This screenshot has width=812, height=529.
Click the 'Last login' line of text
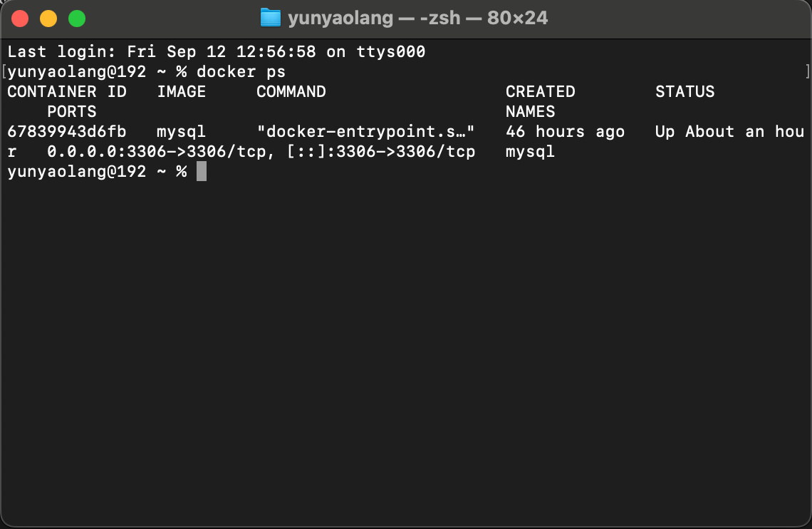[216, 51]
